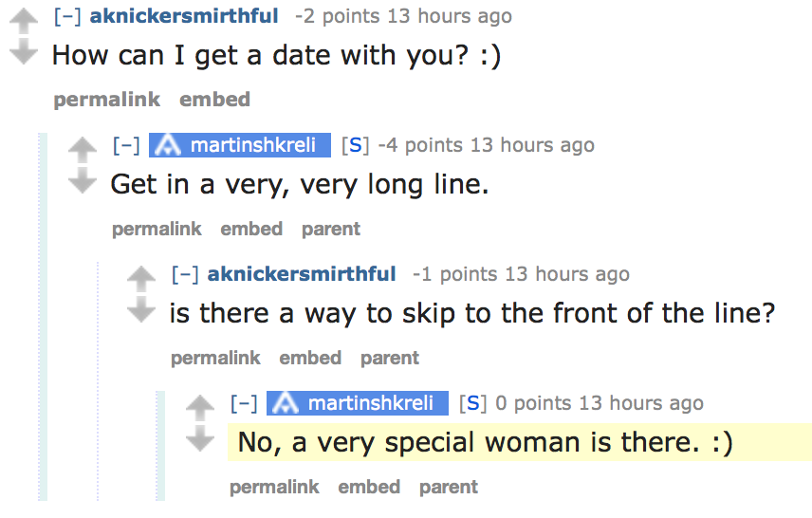This screenshot has height=518, width=812.
Task: Upvote the "skip to the front" comment
Action: [x=140, y=278]
